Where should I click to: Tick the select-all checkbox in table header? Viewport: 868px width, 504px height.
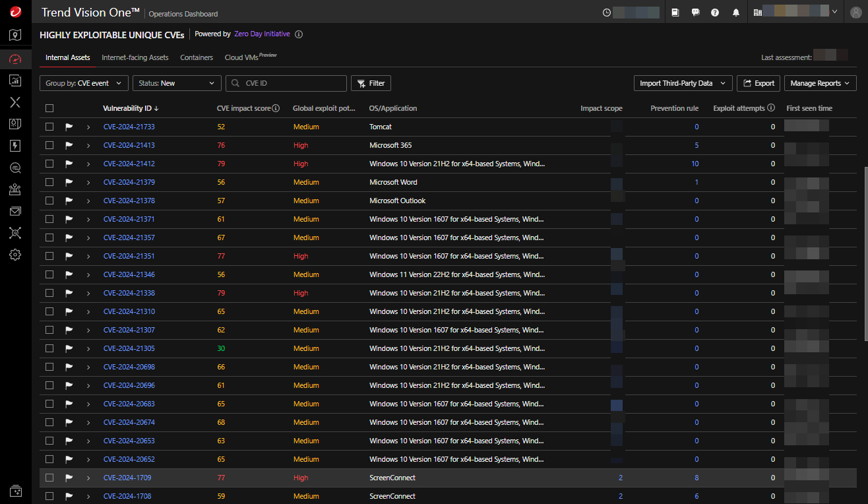tap(49, 108)
